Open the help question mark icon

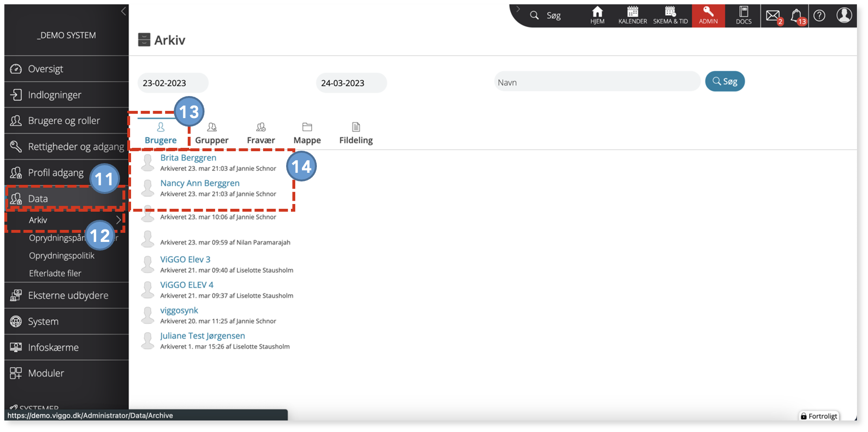[x=820, y=15]
